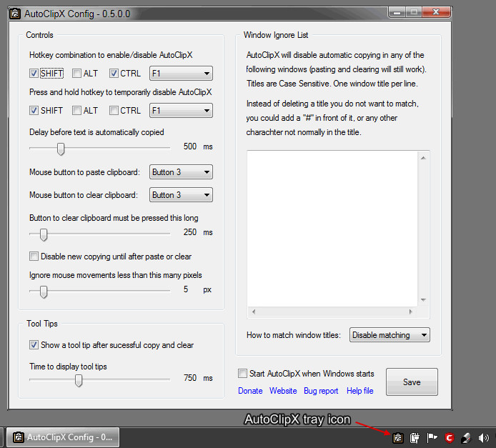Open the Action Center flag icon
Viewport: 496px width, 448px height.
[432, 437]
